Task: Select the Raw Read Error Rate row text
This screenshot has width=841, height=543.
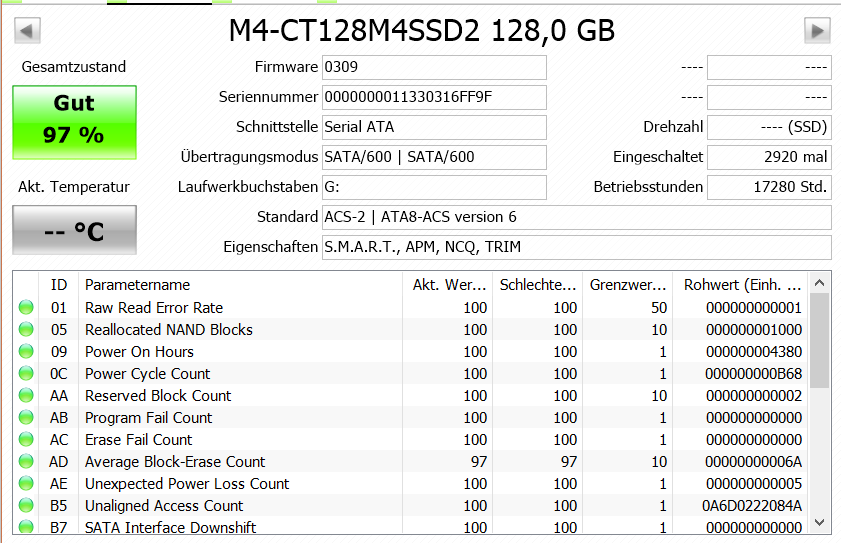Action: [154, 307]
